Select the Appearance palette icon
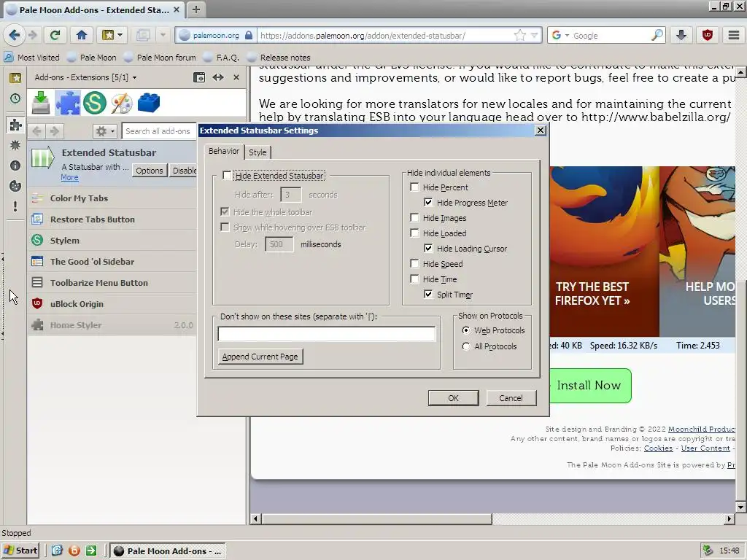The image size is (747, 560). pos(122,102)
